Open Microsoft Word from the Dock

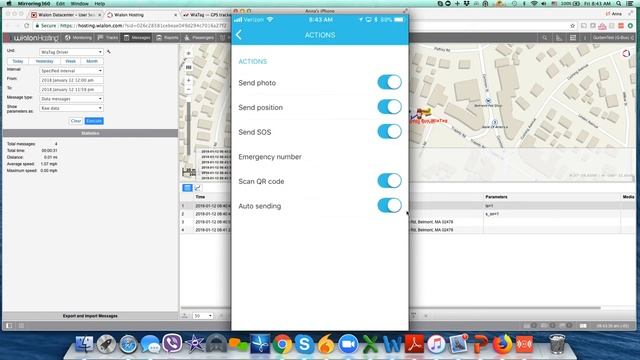[x=392, y=344]
